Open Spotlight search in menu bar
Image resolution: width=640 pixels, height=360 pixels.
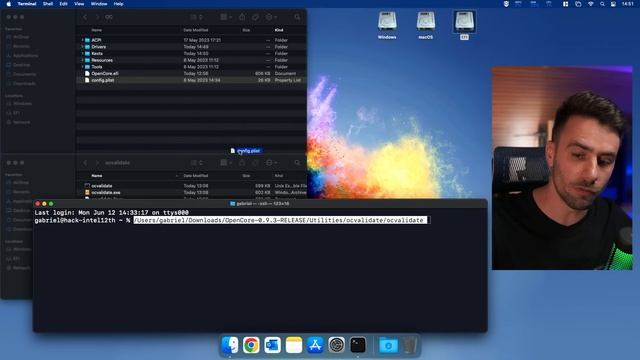[602, 4]
